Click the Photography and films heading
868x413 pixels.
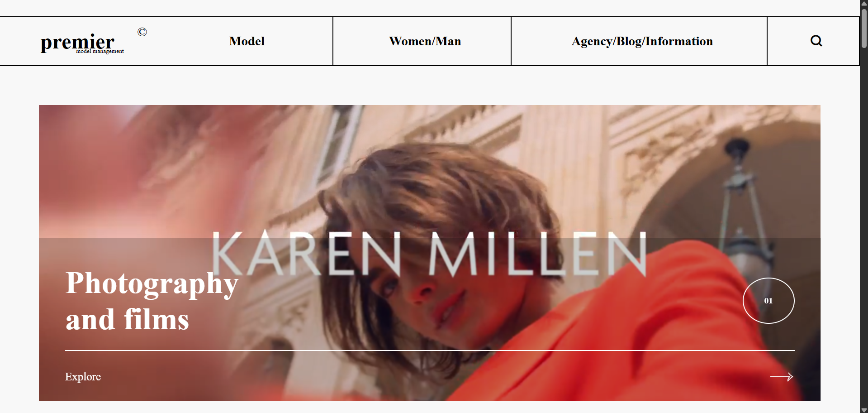pos(152,301)
